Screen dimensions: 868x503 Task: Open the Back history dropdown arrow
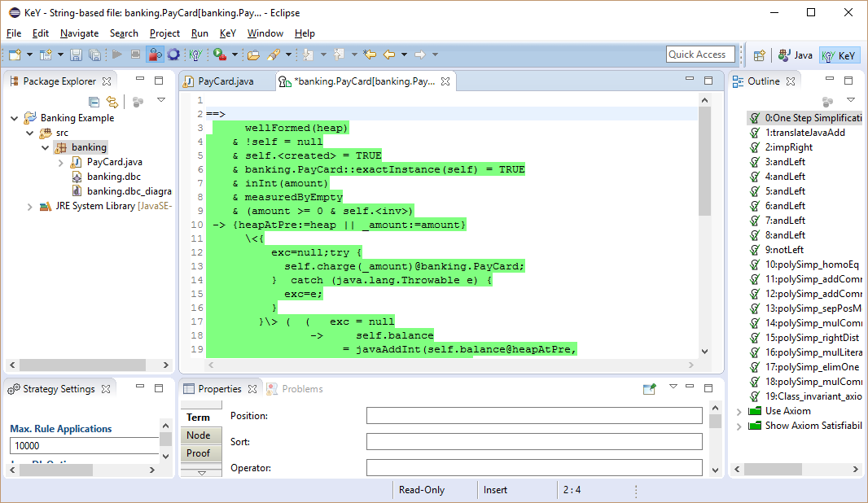(404, 55)
